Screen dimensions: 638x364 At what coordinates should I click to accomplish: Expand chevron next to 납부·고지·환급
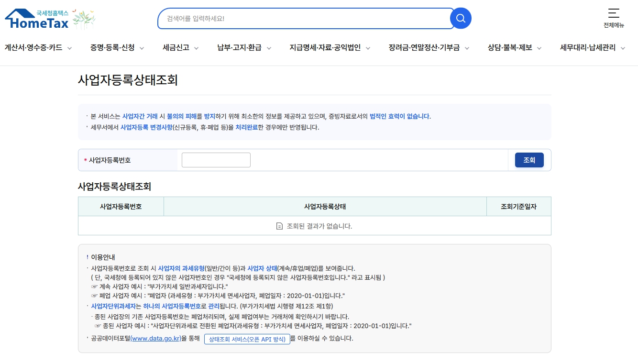coord(269,48)
